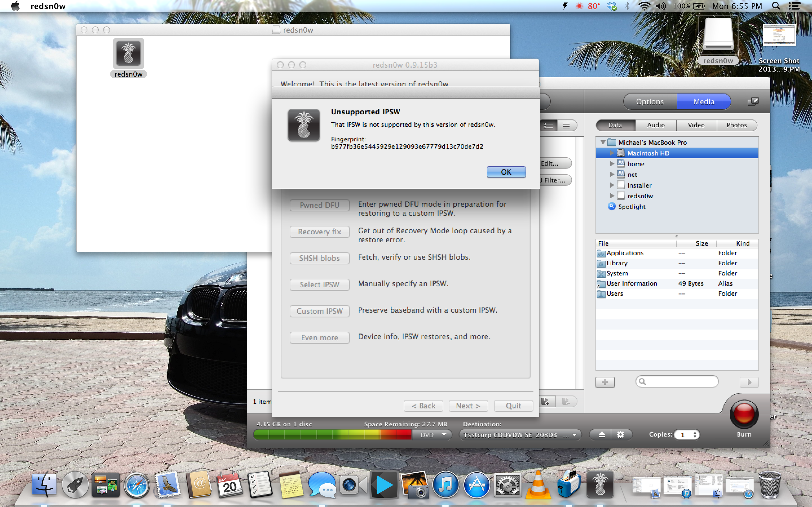Click the plus add media button
The width and height of the screenshot is (812, 507).
605,382
